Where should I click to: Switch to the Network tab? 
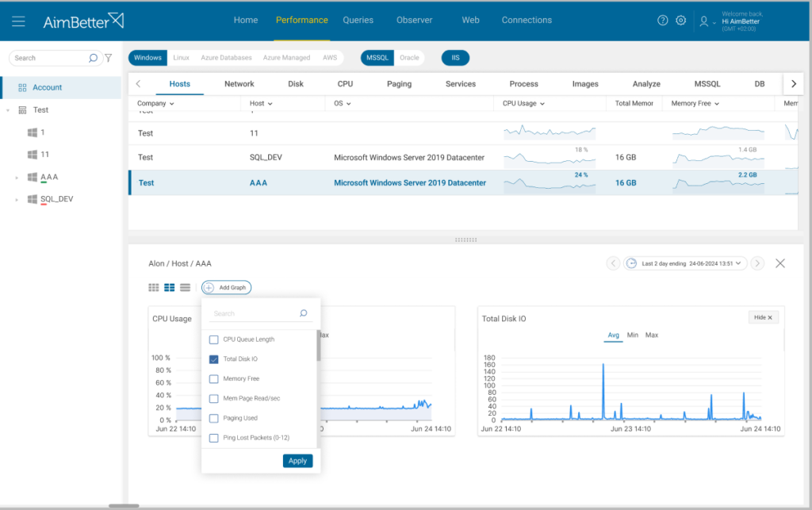(x=239, y=83)
